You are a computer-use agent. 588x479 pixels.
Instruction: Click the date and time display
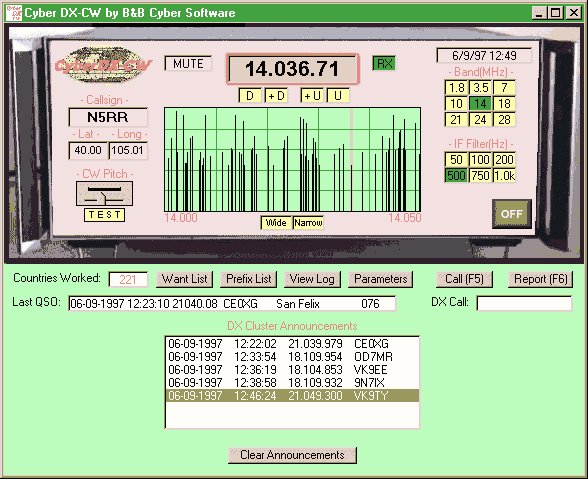(x=484, y=56)
